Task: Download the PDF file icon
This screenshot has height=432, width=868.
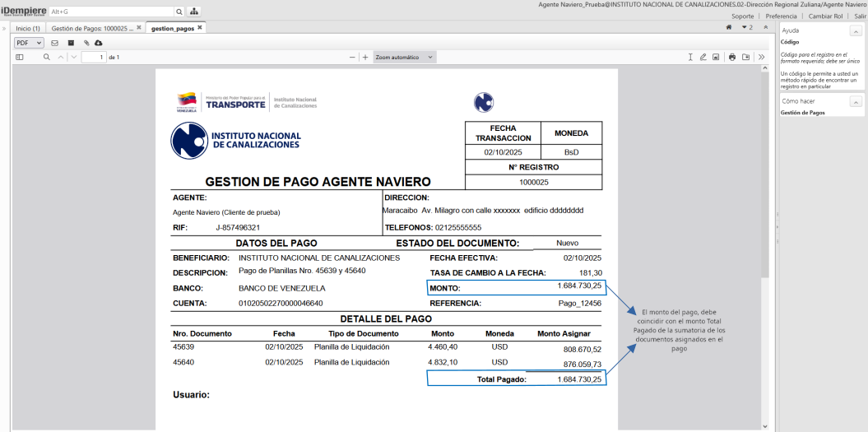Action: (x=745, y=57)
